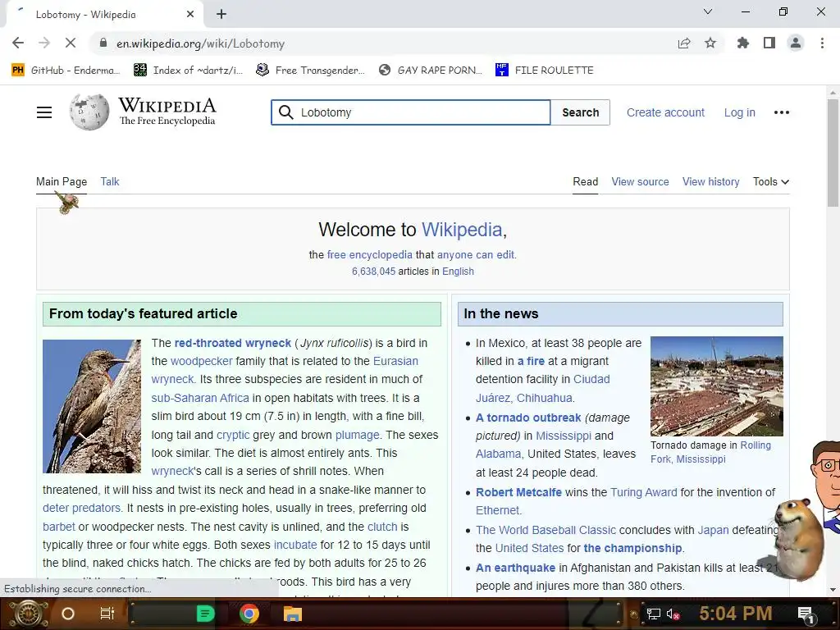Open the 'A tornado outbreak' link
Screen dimensions: 840x630
click(528, 418)
